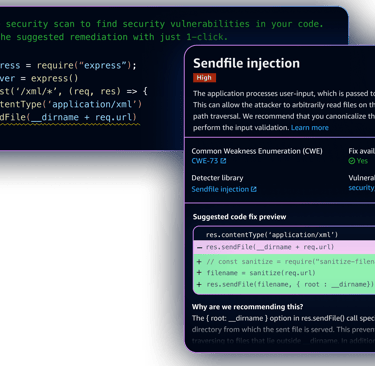Click the squiggly-underlined __dirname + req.url code in editor
The image size is (375, 366).
coord(84,117)
